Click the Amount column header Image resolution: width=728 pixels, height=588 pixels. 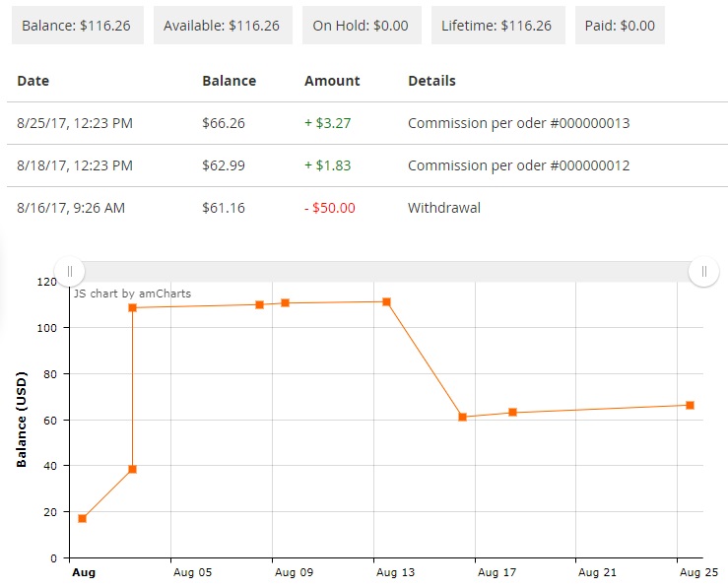pyautogui.click(x=332, y=81)
